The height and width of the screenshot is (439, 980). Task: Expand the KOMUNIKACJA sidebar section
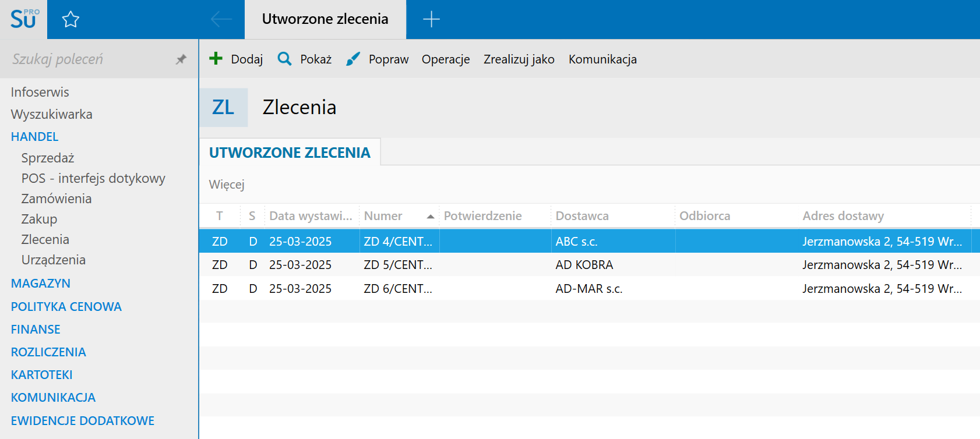point(53,398)
